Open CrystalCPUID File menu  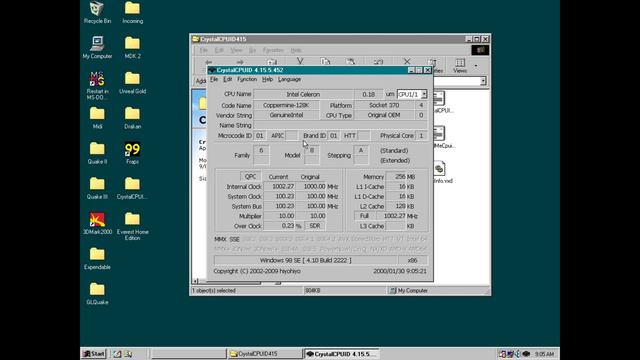(x=214, y=79)
